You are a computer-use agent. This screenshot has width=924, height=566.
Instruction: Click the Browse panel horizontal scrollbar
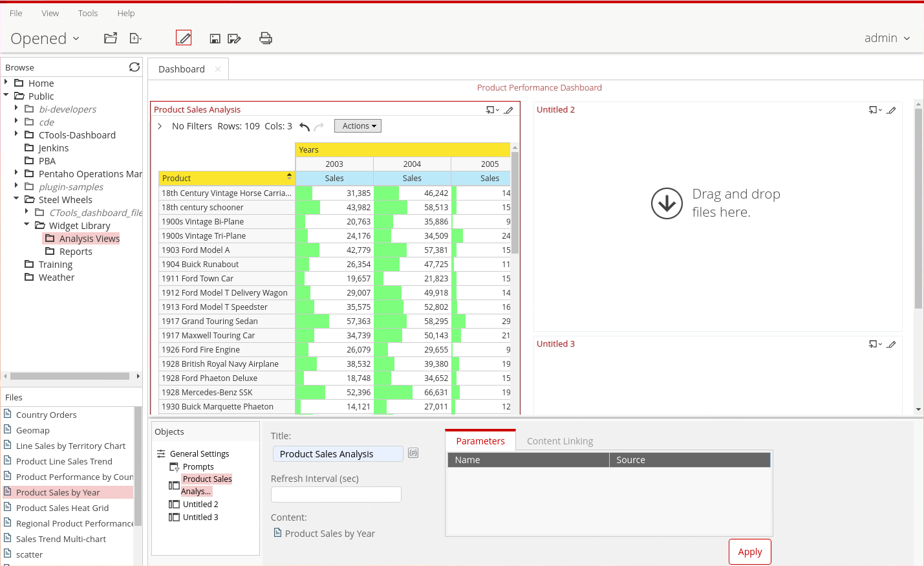coord(70,376)
